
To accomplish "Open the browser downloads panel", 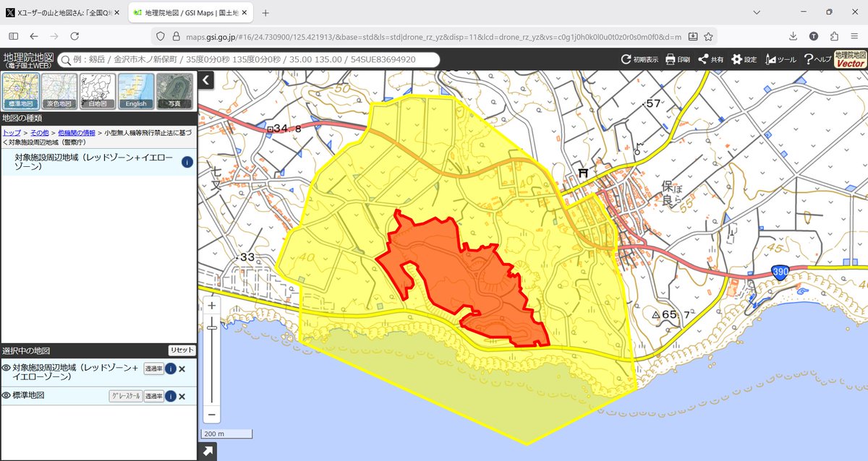I will coord(793,36).
